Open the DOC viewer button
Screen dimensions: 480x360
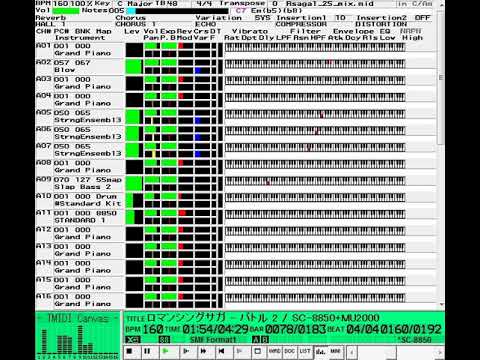(289, 351)
